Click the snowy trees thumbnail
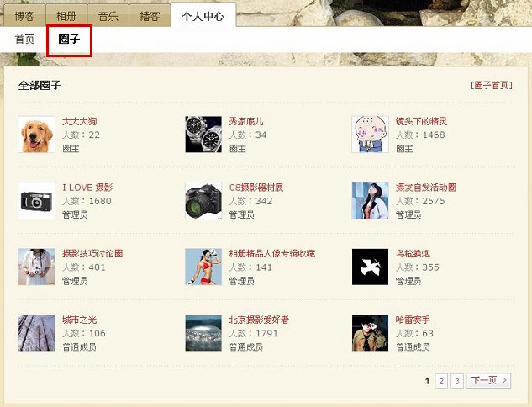Image resolution: width=532 pixels, height=407 pixels. (x=37, y=333)
